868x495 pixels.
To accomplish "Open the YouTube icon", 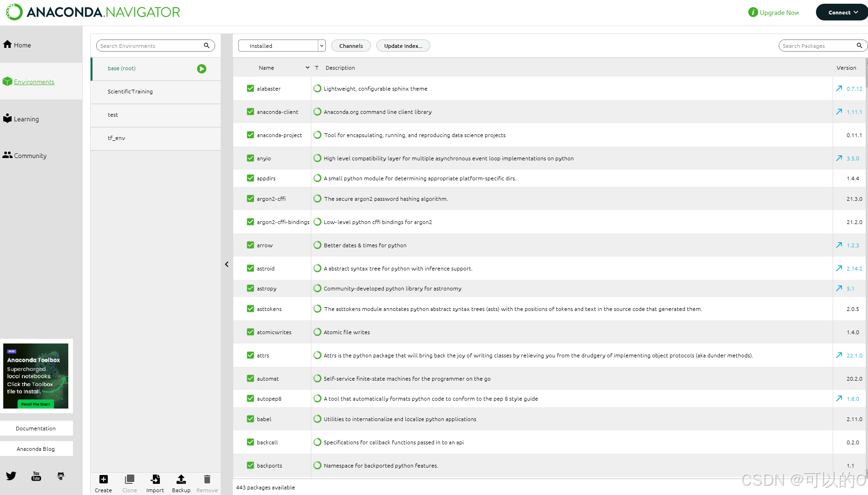I will (x=36, y=476).
